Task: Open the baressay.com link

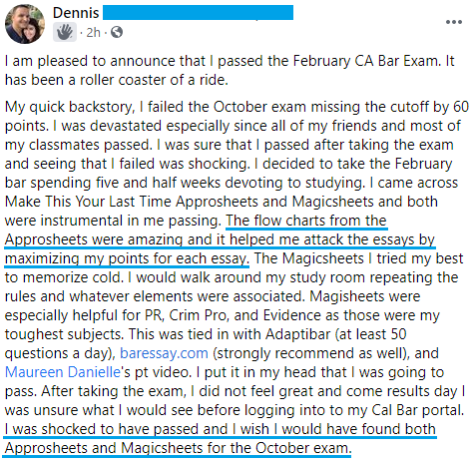Action: click(x=164, y=353)
